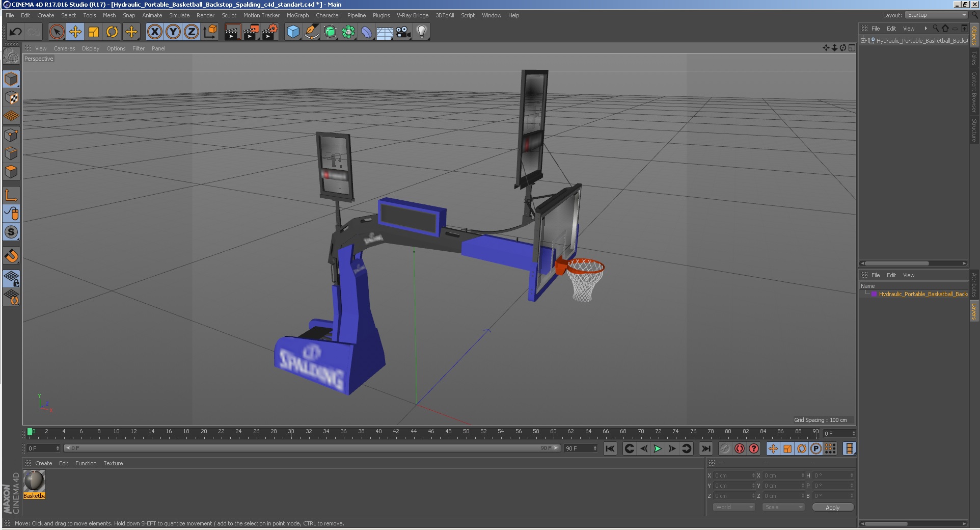This screenshot has height=530, width=980.
Task: Switch to Points mode
Action: [x=11, y=135]
